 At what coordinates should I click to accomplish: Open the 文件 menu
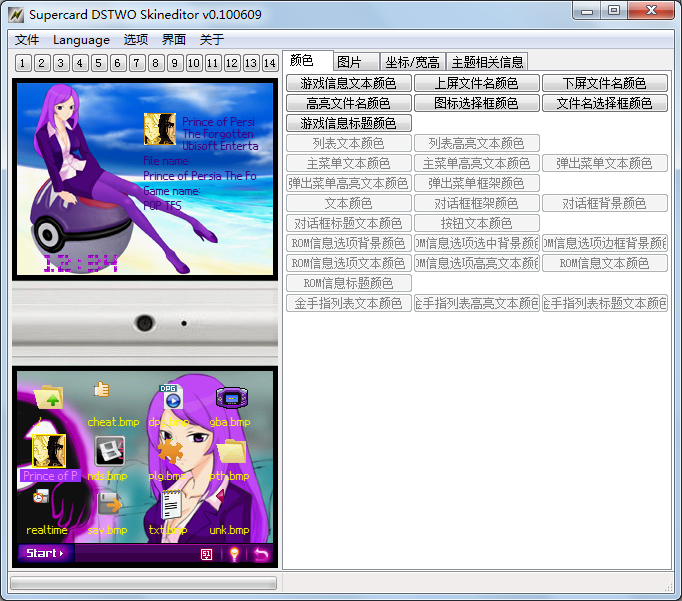(x=27, y=40)
